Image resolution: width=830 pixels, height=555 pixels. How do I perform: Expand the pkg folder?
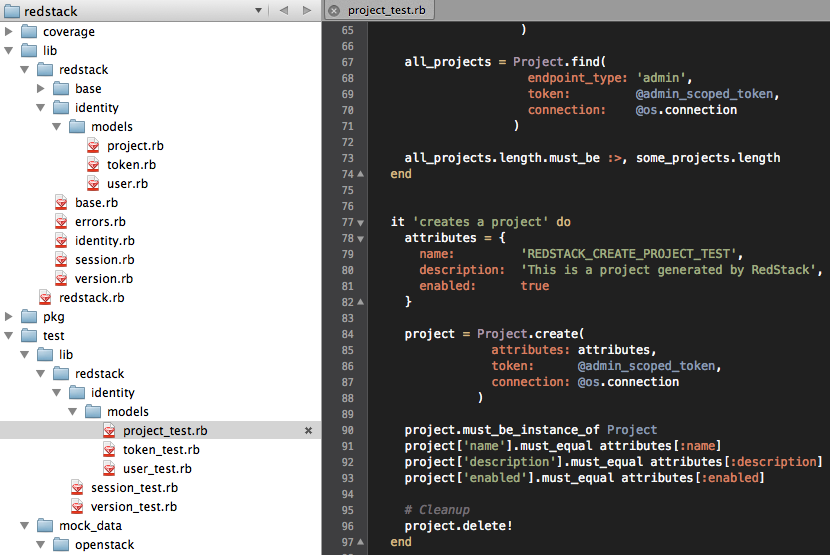(8, 317)
